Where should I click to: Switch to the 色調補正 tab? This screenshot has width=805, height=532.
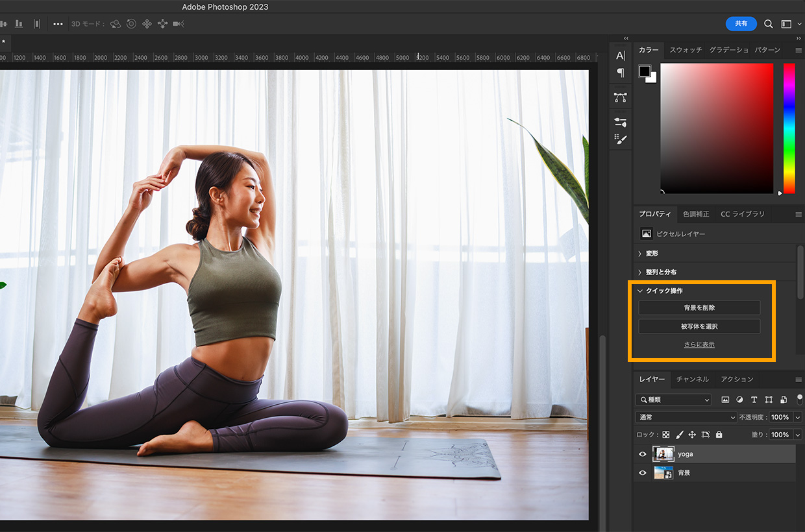coord(696,214)
